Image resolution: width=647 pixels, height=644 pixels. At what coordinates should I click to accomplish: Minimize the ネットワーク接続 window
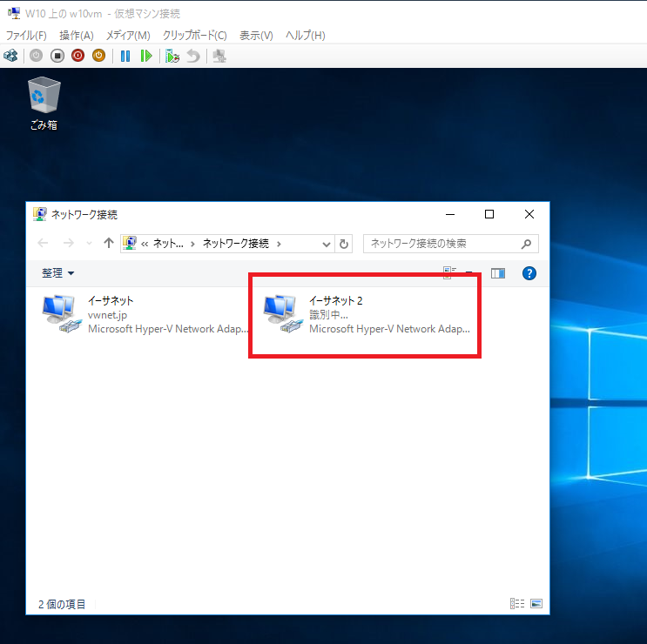[x=450, y=214]
